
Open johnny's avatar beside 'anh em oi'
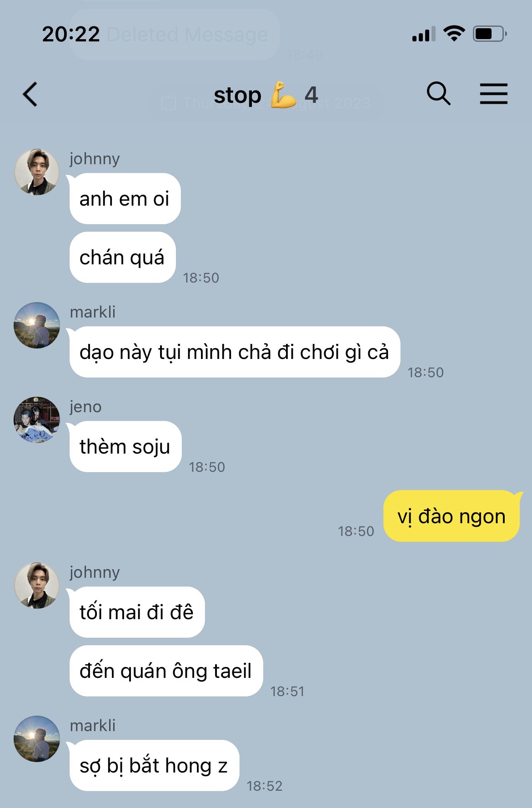pos(37,172)
